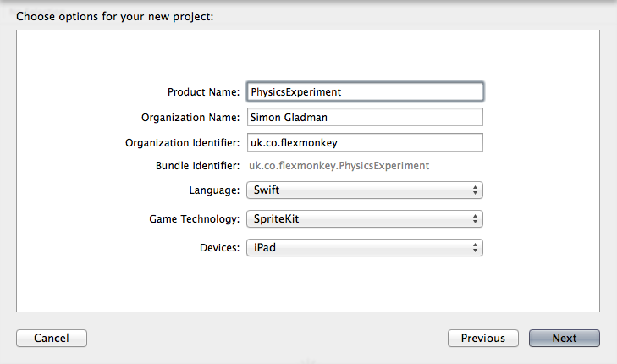Viewport: 617px width, 364px height.
Task: Click the "Organization Name:" label
Action: (190, 117)
